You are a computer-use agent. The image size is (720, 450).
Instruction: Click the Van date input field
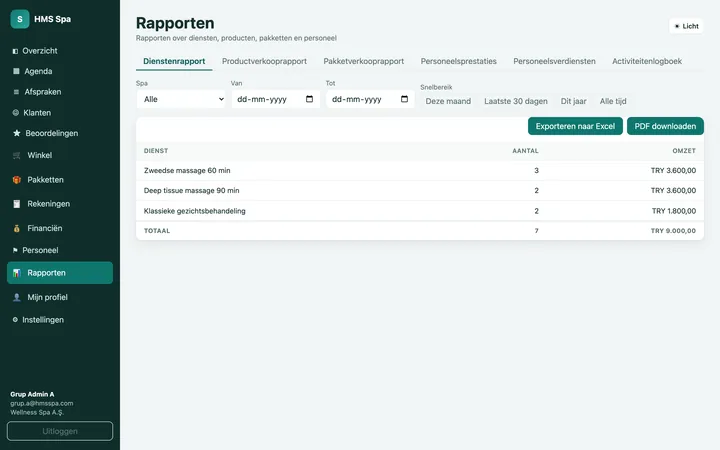[276, 99]
